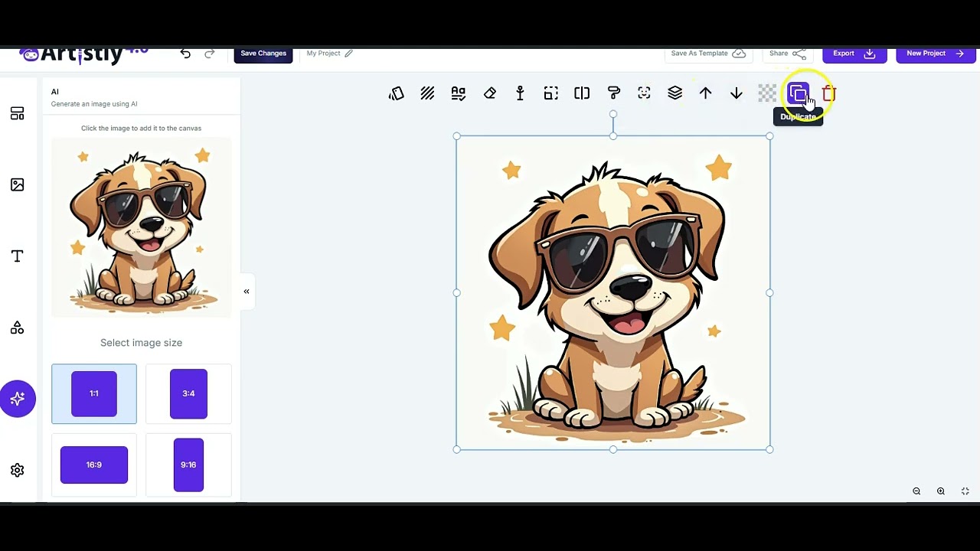
Task: Click the Artistly logo
Action: click(84, 54)
